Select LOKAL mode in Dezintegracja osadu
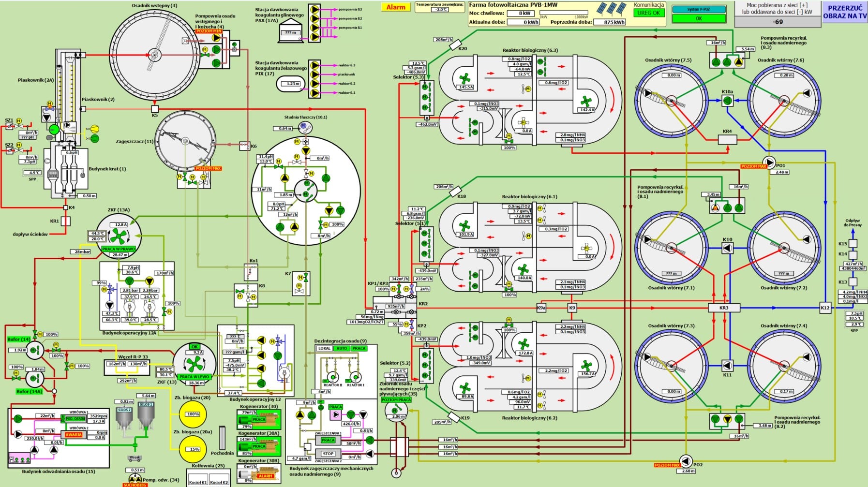 (x=324, y=348)
